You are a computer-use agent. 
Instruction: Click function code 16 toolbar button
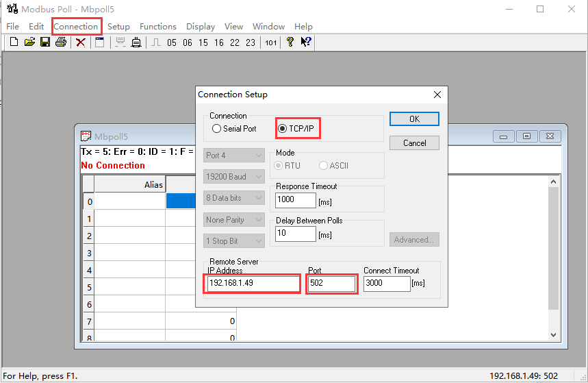[219, 42]
